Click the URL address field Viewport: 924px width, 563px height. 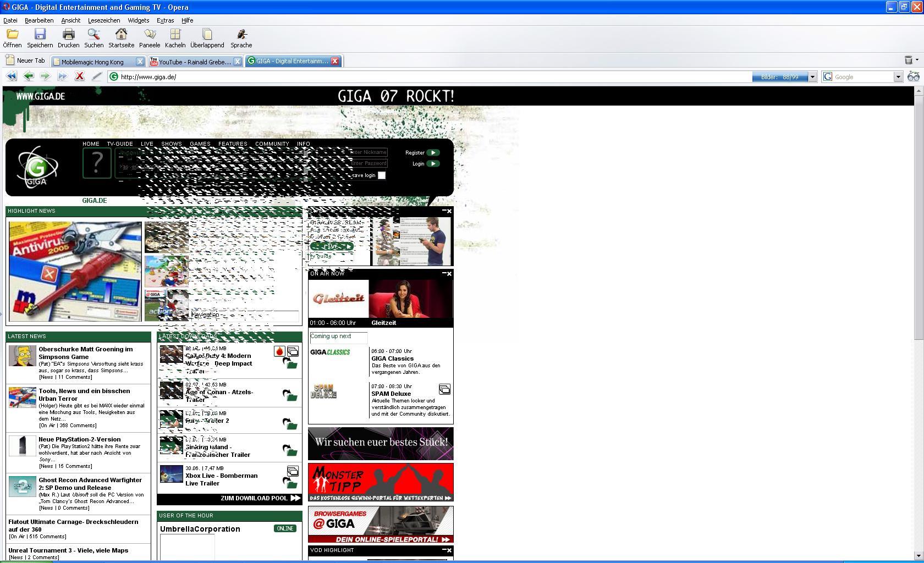[429, 77]
